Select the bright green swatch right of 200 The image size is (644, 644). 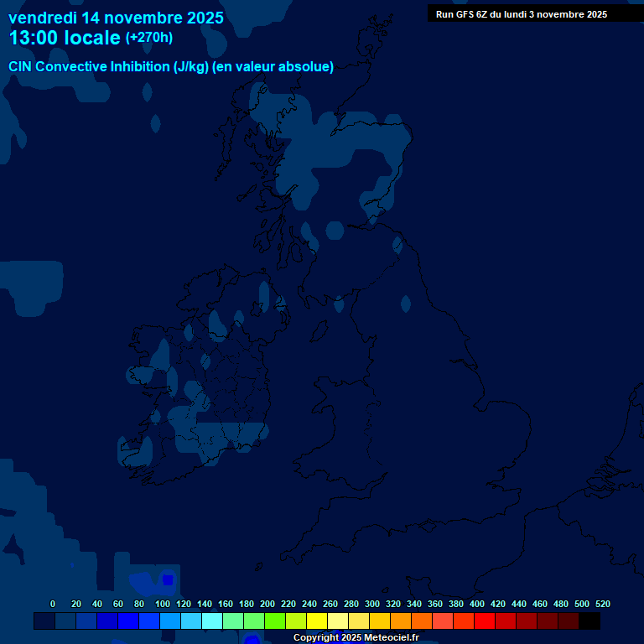[x=275, y=621]
